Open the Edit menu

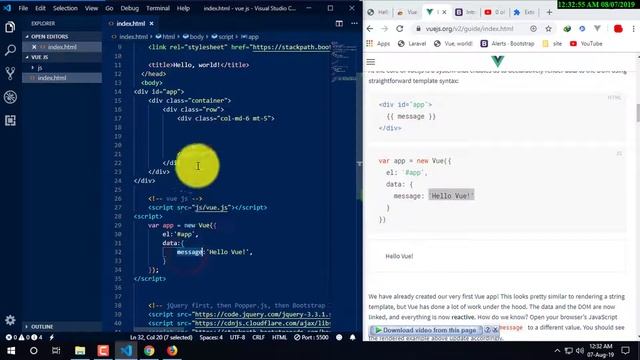pyautogui.click(x=40, y=8)
